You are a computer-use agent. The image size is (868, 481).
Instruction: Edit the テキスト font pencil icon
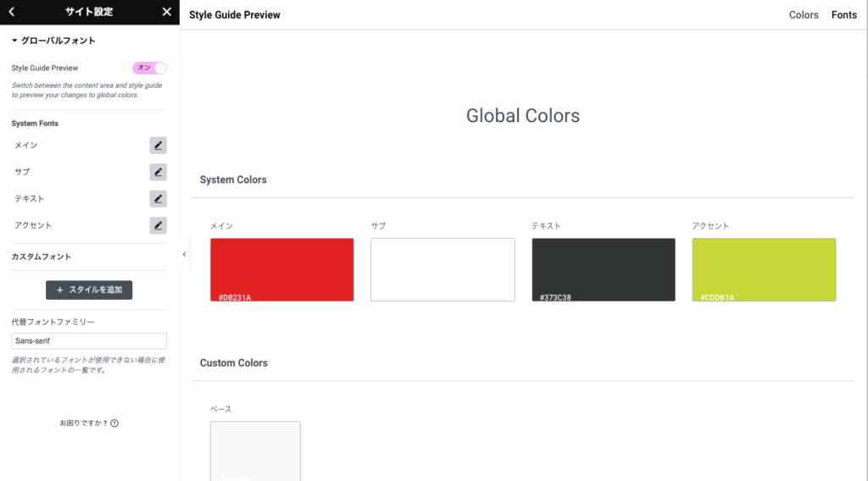tap(158, 199)
